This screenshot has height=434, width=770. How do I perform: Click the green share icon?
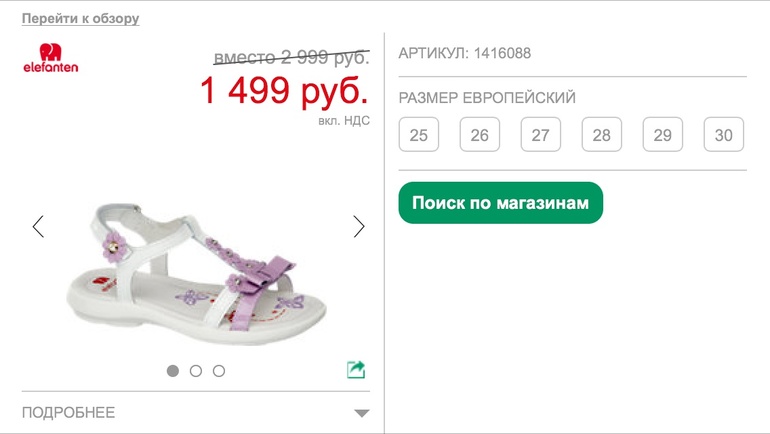pyautogui.click(x=356, y=370)
